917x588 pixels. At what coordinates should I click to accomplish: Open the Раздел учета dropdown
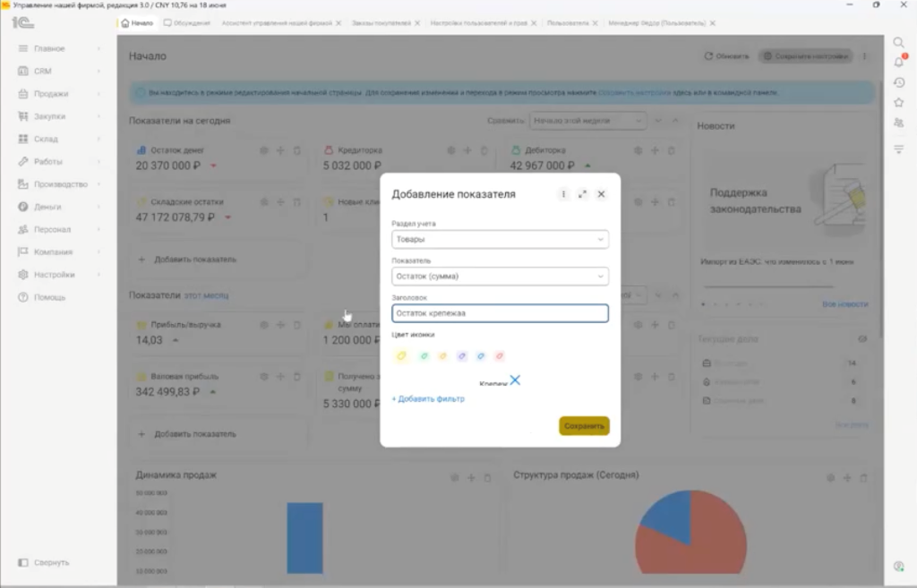[x=500, y=239]
